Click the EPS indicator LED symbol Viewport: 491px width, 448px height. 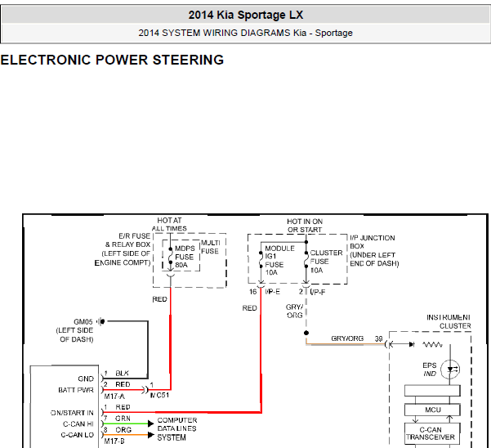click(450, 370)
